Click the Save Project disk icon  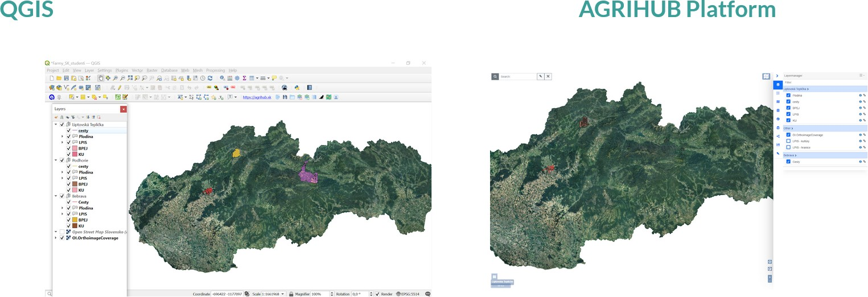pyautogui.click(x=66, y=78)
